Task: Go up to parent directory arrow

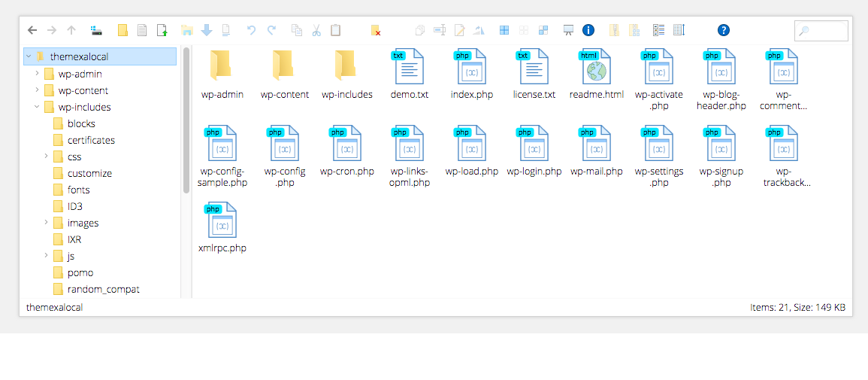Action: point(71,30)
